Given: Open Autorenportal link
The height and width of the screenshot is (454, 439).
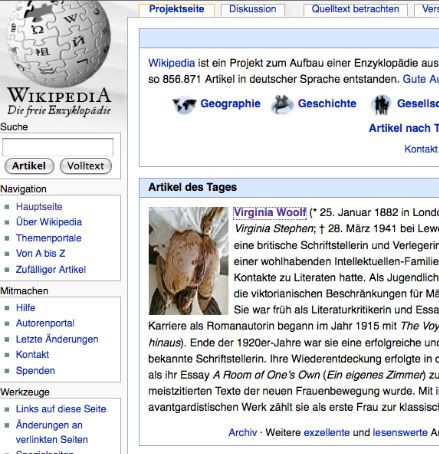Looking at the screenshot, I should tap(45, 323).
